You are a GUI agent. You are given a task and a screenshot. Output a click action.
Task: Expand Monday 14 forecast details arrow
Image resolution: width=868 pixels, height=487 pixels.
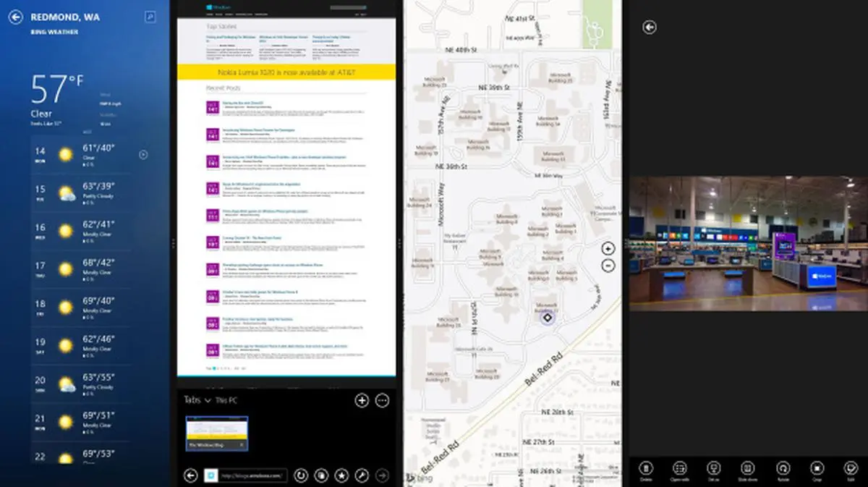[143, 154]
